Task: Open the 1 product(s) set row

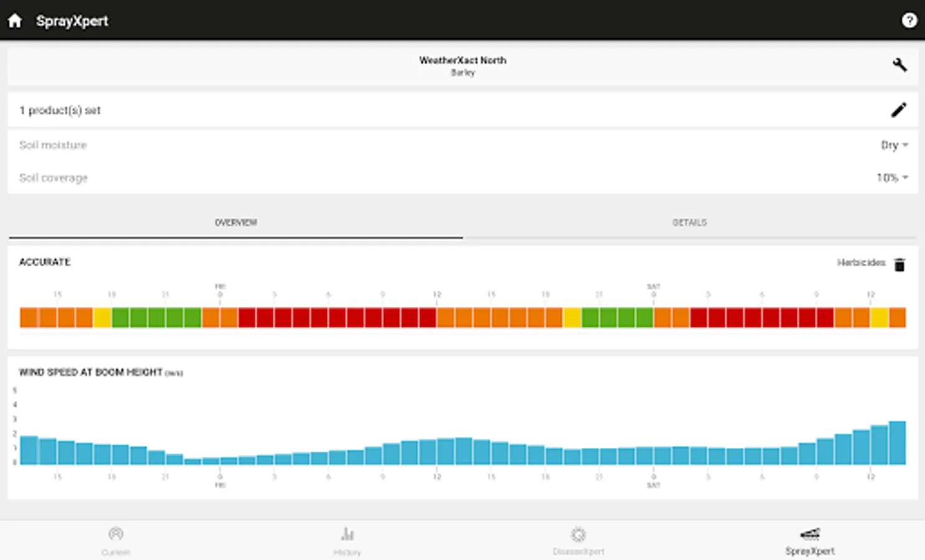Action: pyautogui.click(x=463, y=110)
